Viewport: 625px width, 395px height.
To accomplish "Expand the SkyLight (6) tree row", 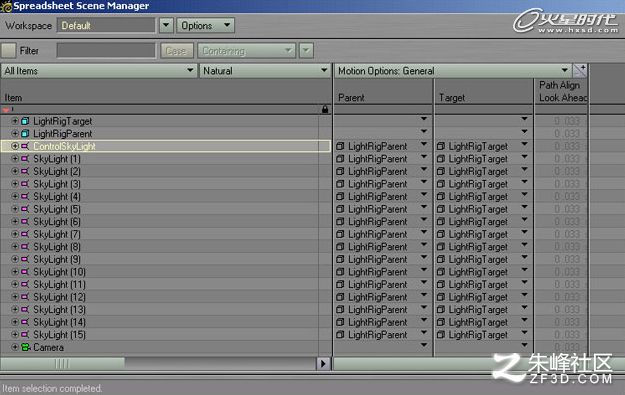I will [x=15, y=222].
